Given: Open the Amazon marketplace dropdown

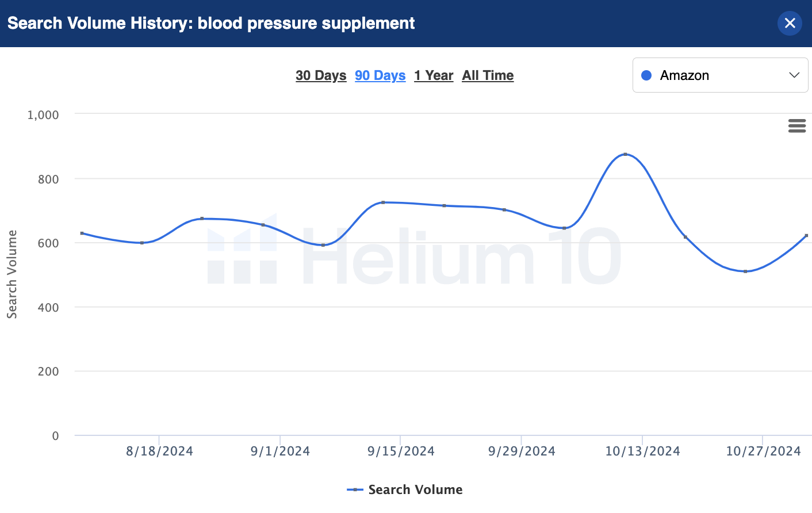Looking at the screenshot, I should click(720, 75).
